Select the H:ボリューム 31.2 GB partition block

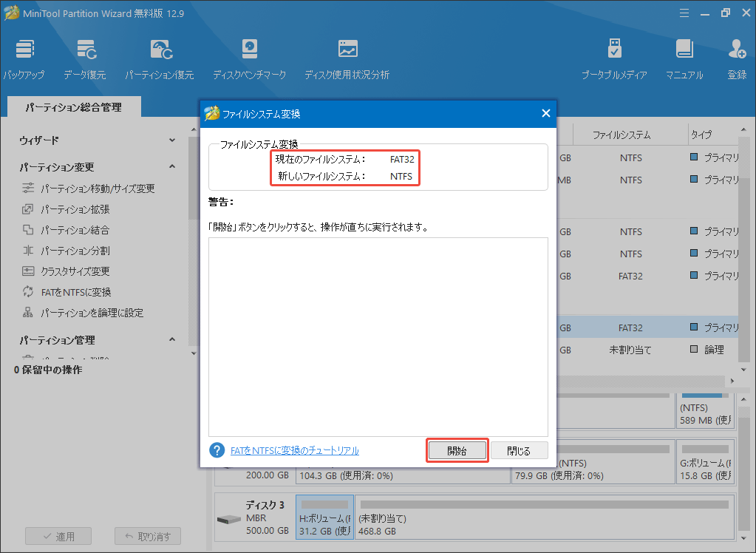coord(325,517)
